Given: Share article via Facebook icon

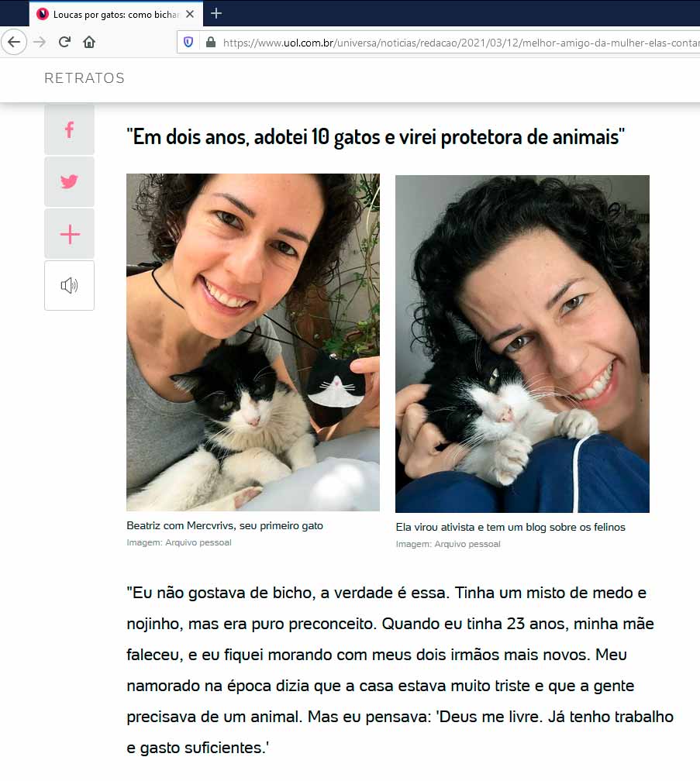Looking at the screenshot, I should (69, 130).
